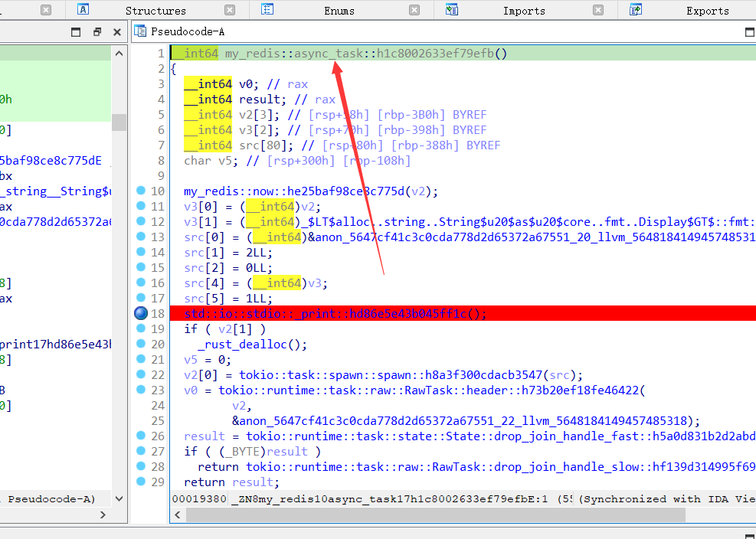The height and width of the screenshot is (539, 756).
Task: Close the Structures tab
Action: (230, 10)
